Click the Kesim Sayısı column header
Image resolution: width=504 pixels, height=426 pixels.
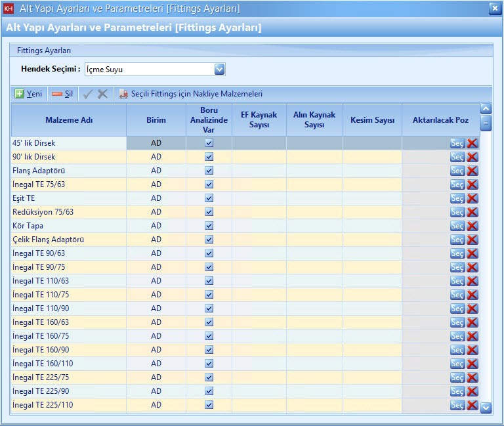pos(372,120)
